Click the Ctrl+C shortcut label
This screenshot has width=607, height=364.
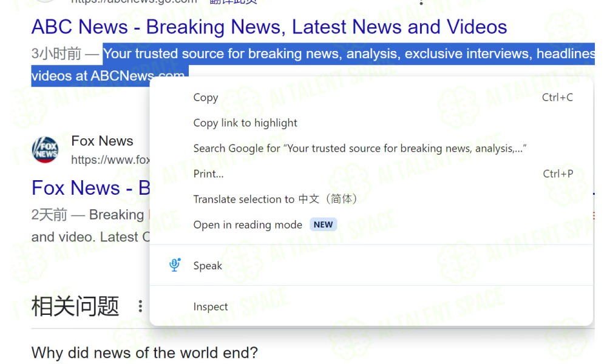[557, 98]
